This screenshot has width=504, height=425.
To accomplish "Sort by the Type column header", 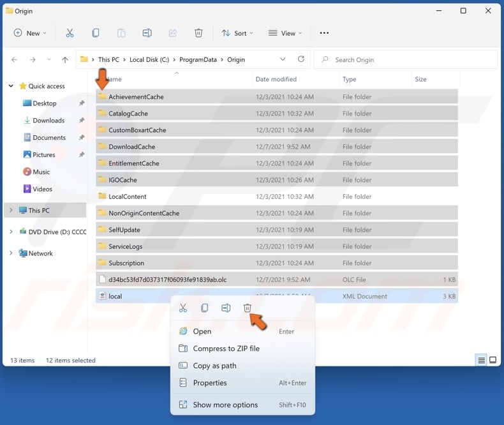I will [350, 79].
